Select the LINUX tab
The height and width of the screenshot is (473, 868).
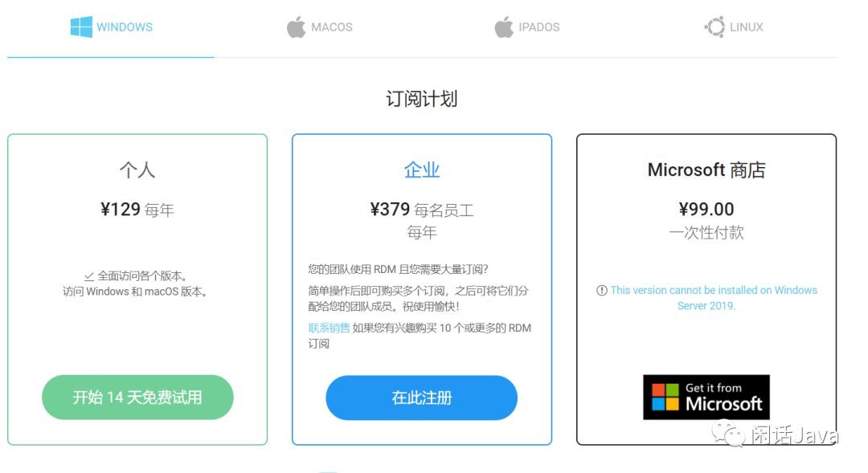(734, 27)
